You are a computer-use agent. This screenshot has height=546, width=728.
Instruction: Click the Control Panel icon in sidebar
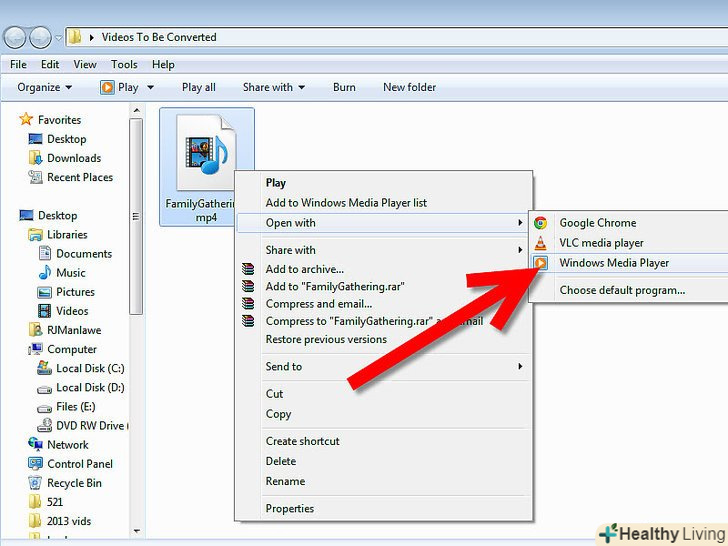(x=36, y=464)
